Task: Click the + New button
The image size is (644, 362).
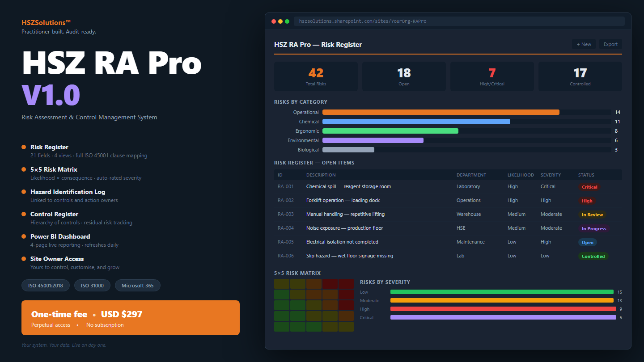Action: tap(584, 44)
